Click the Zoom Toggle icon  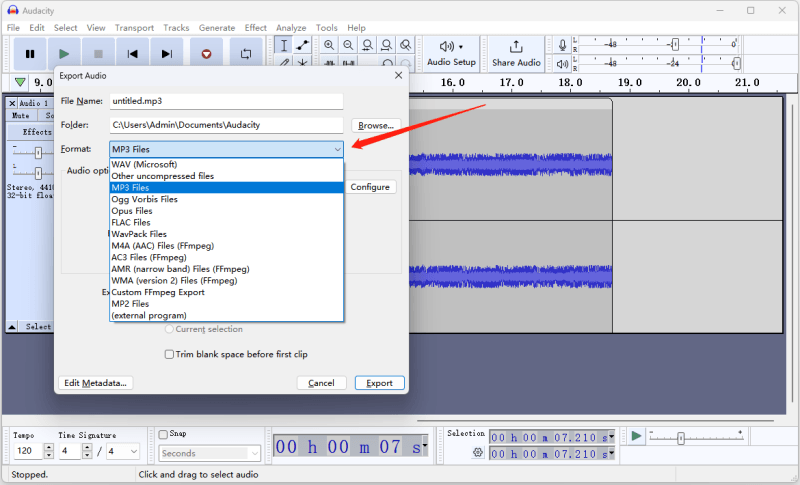point(406,45)
